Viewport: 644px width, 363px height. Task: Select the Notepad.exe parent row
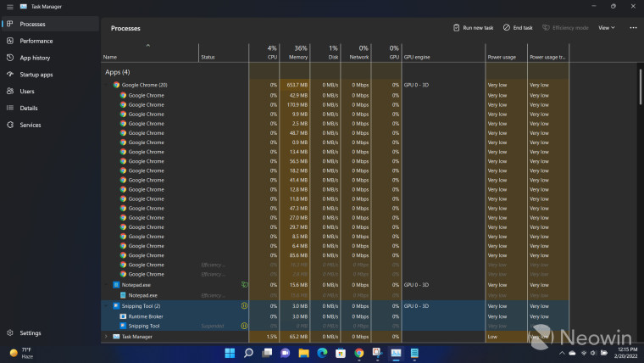point(335,284)
